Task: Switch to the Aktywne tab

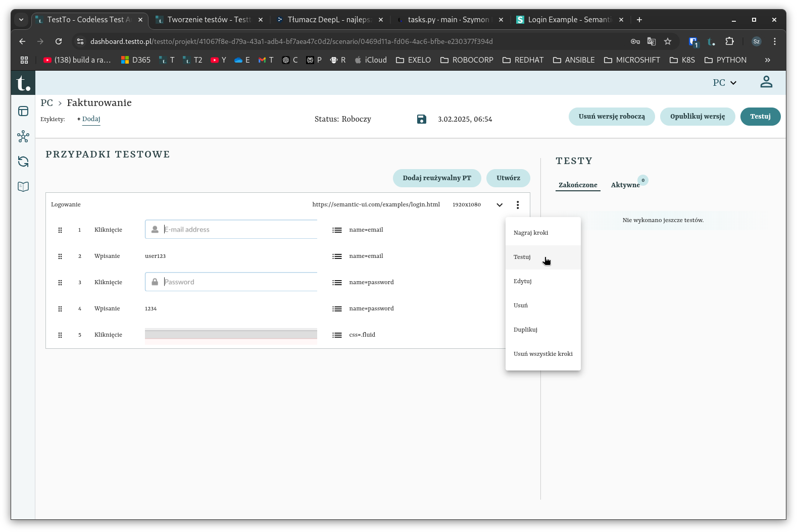Action: (x=625, y=185)
